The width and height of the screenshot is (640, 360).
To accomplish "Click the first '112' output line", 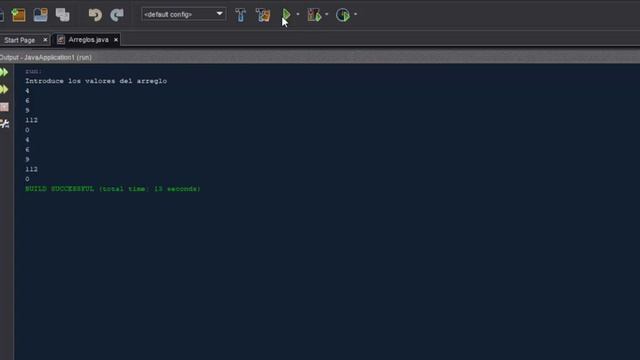I will click(x=31, y=120).
